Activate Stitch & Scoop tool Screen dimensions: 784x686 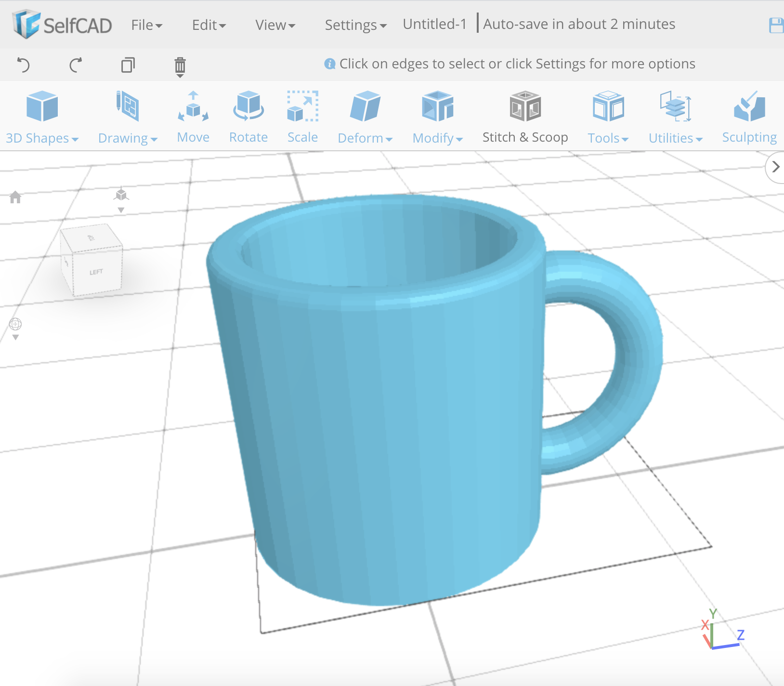click(x=525, y=117)
